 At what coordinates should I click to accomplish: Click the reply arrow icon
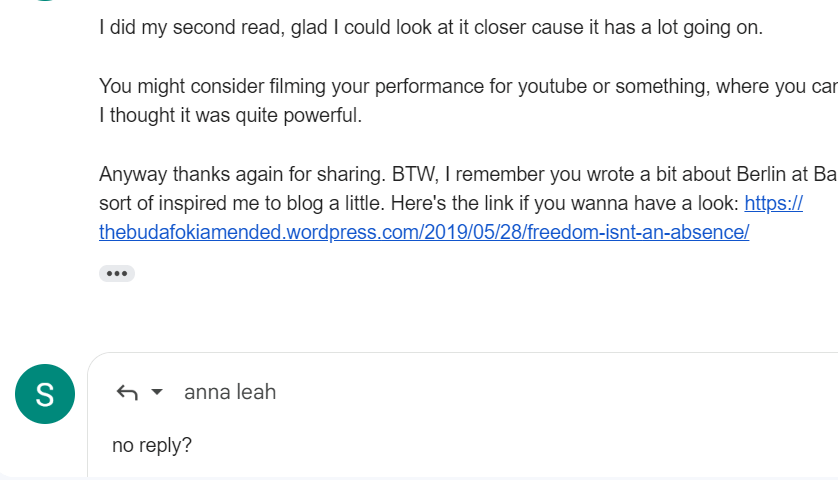(127, 393)
